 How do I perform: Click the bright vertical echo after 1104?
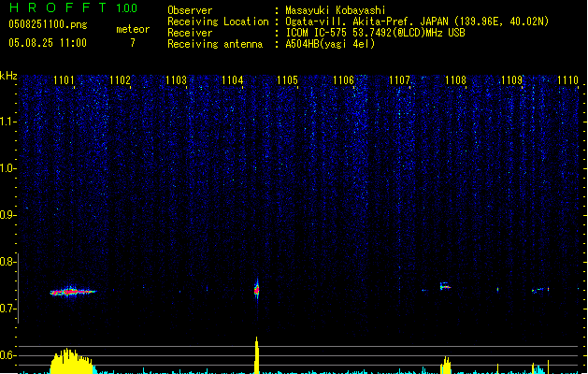(256, 289)
